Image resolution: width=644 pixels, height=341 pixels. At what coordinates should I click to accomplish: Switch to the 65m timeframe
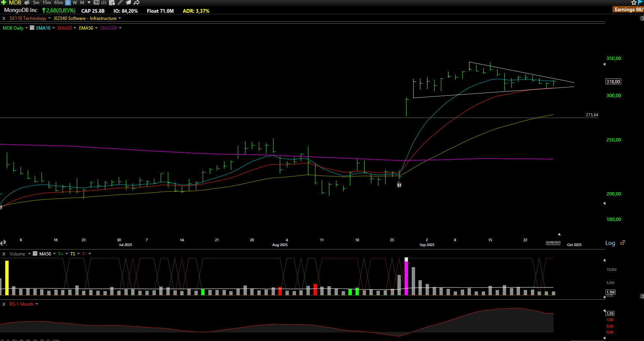59,3
